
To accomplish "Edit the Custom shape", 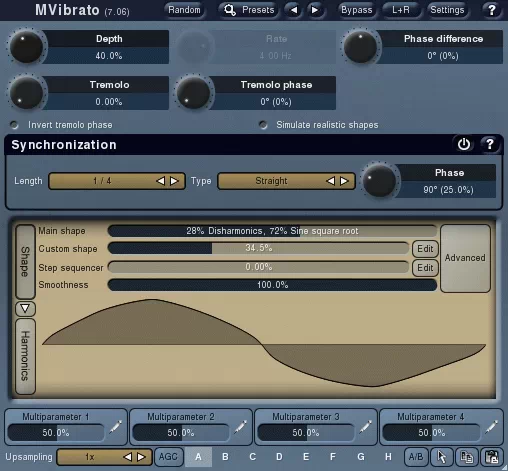I will click(425, 249).
